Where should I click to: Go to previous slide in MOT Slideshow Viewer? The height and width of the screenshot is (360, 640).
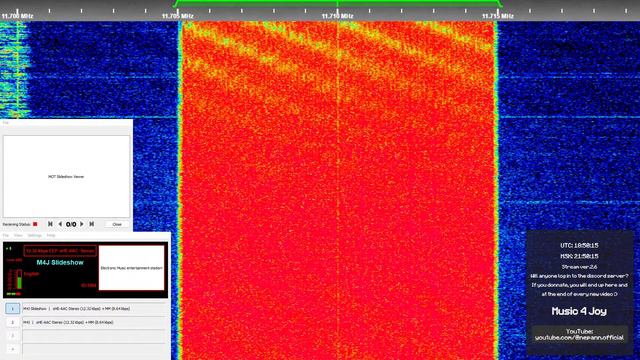[60, 224]
